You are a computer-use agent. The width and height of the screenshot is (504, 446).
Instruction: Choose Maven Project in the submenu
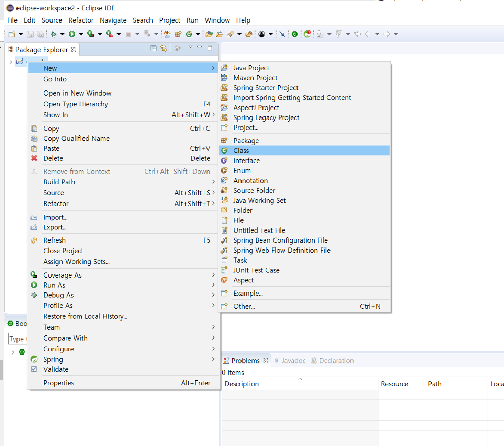click(x=304, y=78)
